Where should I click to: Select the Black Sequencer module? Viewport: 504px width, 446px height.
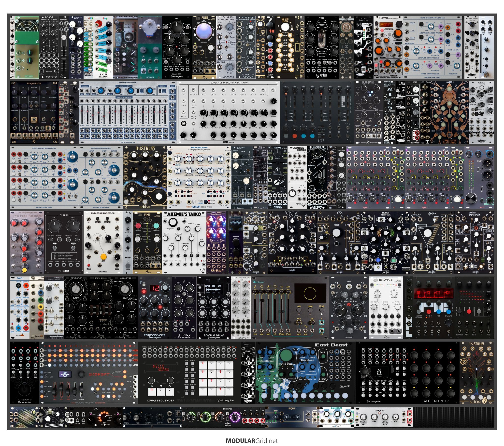(x=408, y=373)
